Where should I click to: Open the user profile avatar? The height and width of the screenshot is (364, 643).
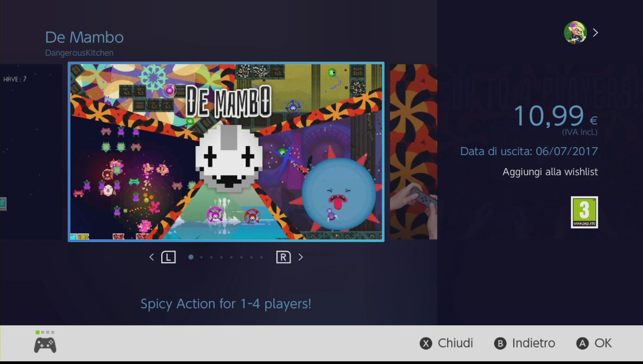click(575, 33)
